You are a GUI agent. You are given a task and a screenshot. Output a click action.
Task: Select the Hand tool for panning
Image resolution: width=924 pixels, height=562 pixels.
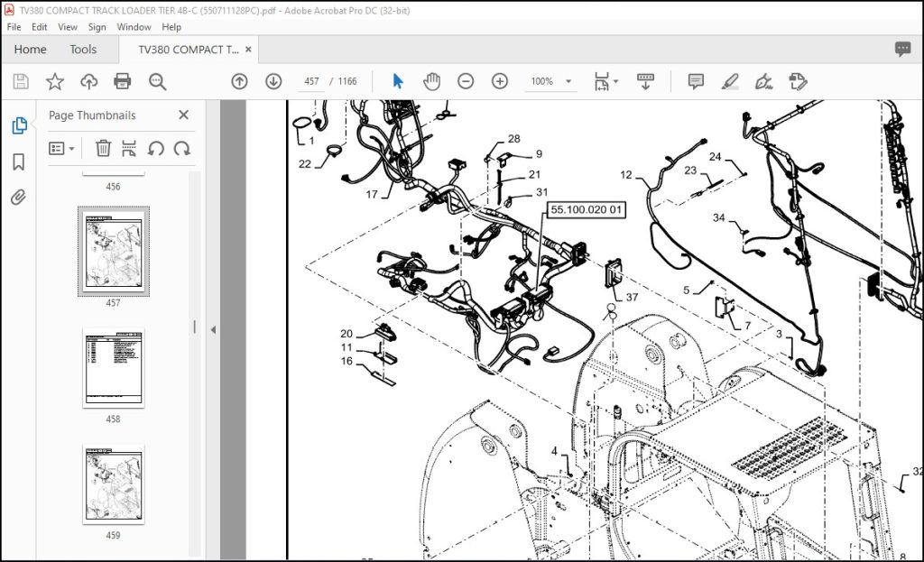431,80
